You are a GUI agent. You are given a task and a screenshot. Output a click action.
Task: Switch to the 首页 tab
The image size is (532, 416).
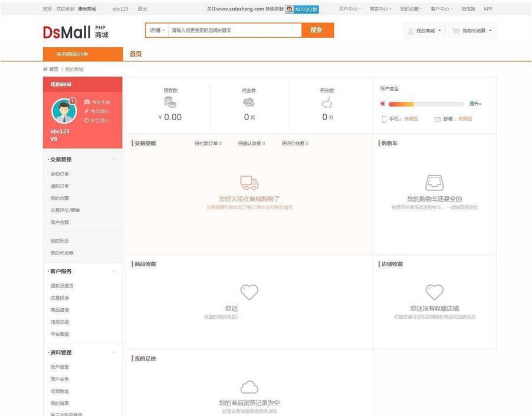[x=134, y=53]
